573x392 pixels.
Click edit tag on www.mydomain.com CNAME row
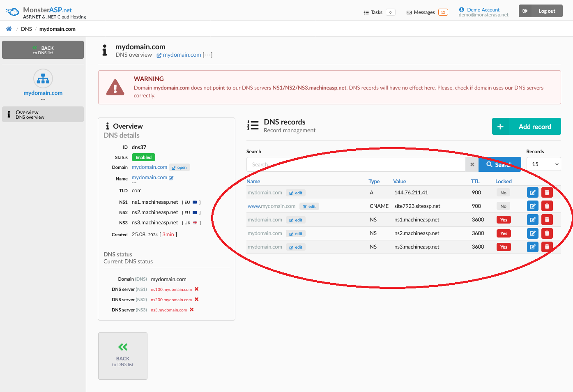[309, 206]
